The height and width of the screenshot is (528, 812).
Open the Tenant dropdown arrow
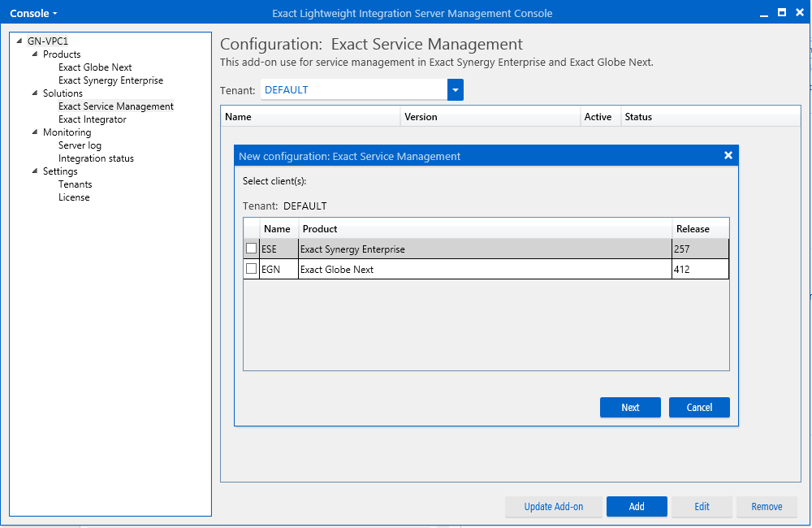click(456, 90)
